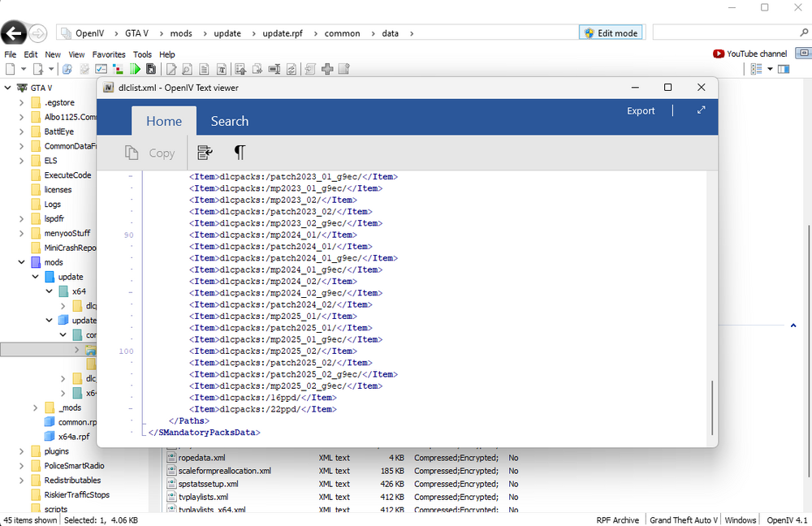Image resolution: width=812 pixels, height=526 pixels.
Task: Click the back navigation arrow icon
Action: [15, 32]
